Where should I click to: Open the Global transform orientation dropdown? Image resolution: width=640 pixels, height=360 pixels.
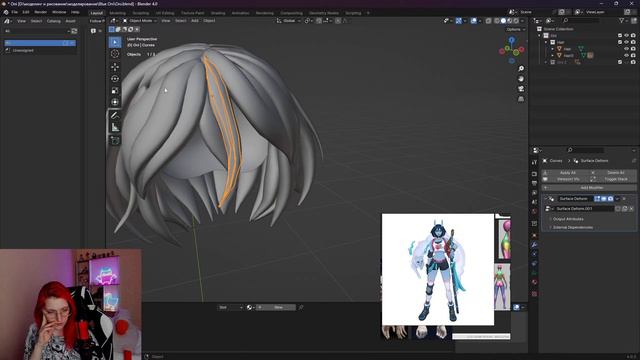289,21
